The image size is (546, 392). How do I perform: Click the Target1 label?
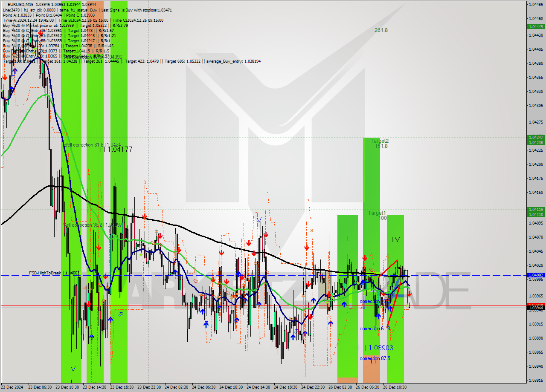[377, 213]
